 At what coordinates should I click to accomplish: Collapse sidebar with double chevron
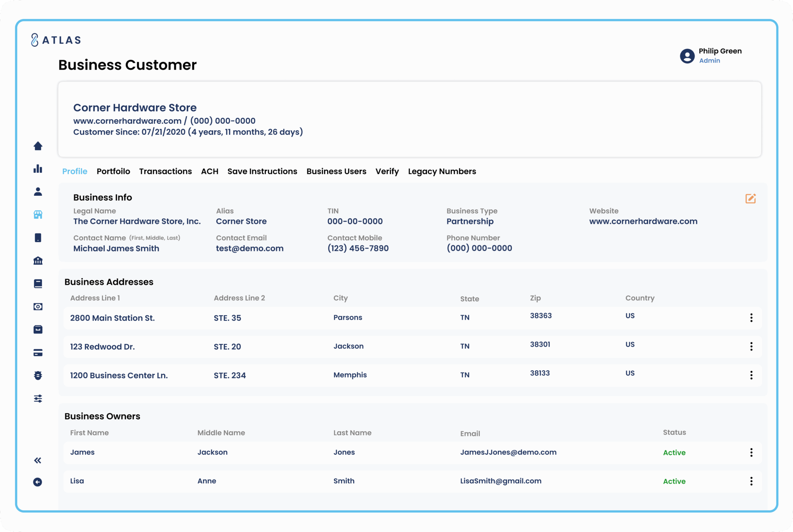[38, 460]
